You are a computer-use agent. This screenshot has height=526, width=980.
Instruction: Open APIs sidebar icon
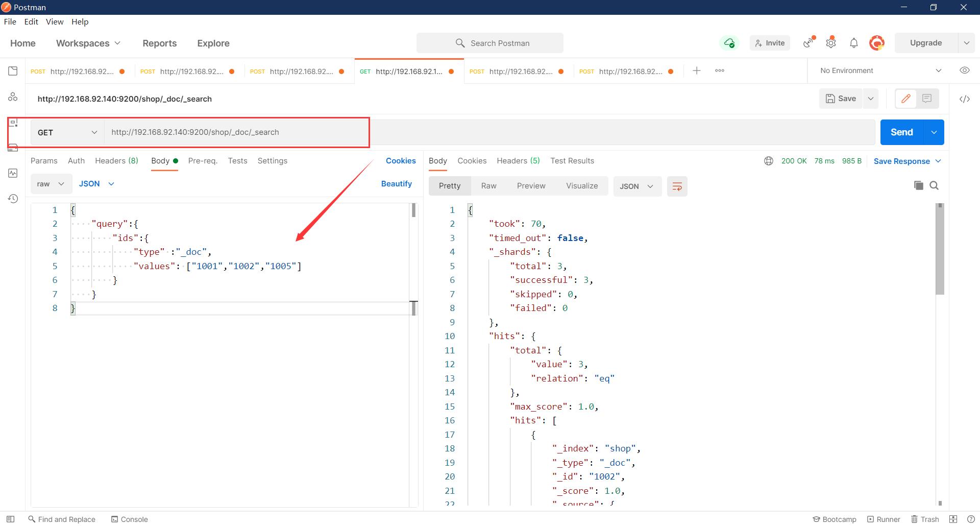tap(13, 97)
